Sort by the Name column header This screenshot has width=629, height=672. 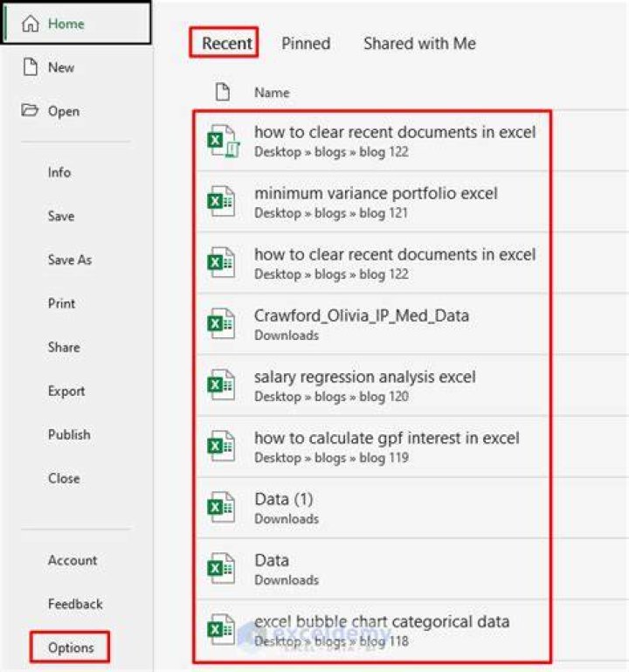tap(272, 93)
